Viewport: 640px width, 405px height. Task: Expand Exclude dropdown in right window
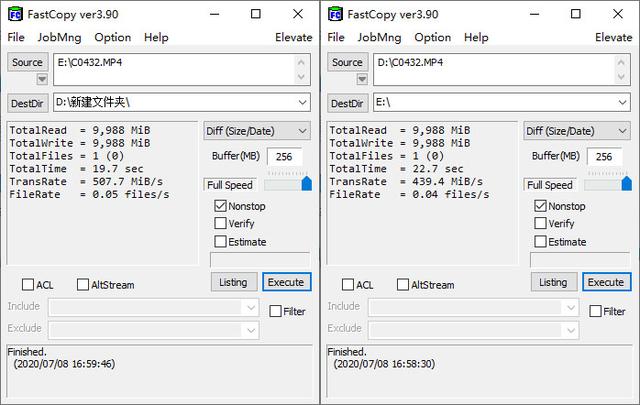(x=571, y=330)
